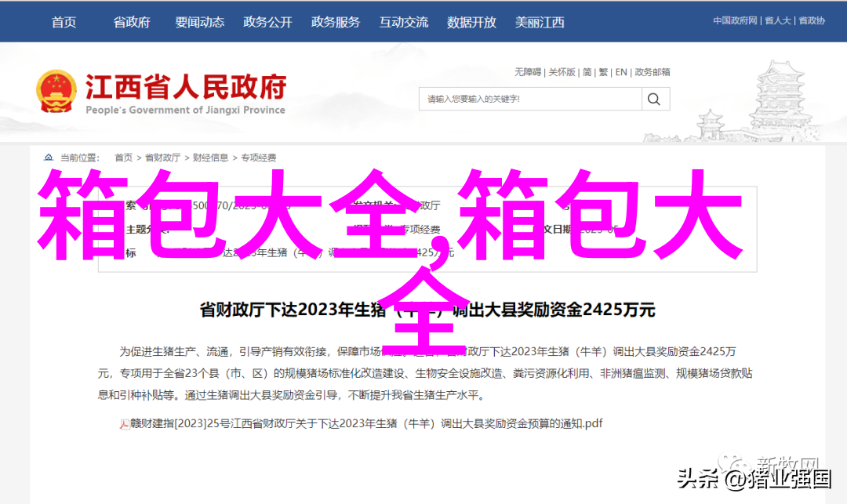847x504 pixels.
Task: Switch language to EN
Action: coord(621,72)
